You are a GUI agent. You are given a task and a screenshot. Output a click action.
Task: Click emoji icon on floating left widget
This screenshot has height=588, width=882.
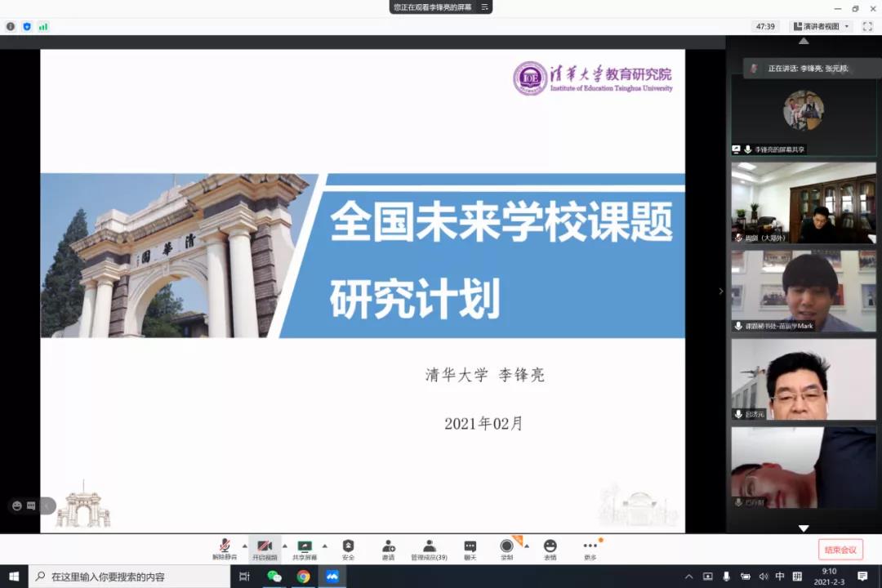point(17,506)
